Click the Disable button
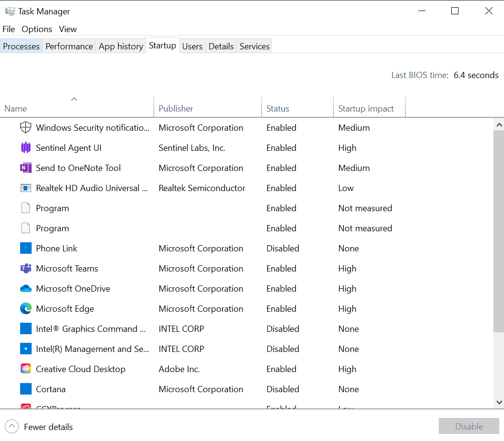The width and height of the screenshot is (504, 441). point(469,426)
